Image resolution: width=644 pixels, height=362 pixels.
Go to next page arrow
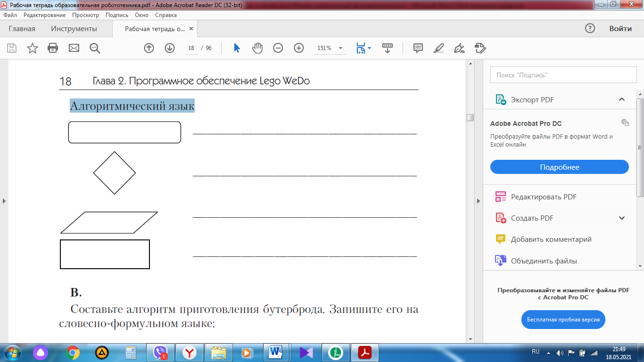170,48
